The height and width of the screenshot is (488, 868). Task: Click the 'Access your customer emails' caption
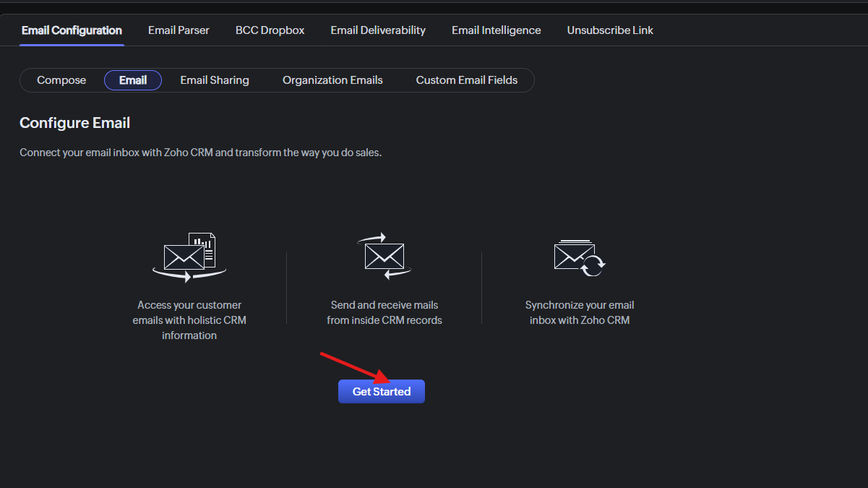(189, 320)
